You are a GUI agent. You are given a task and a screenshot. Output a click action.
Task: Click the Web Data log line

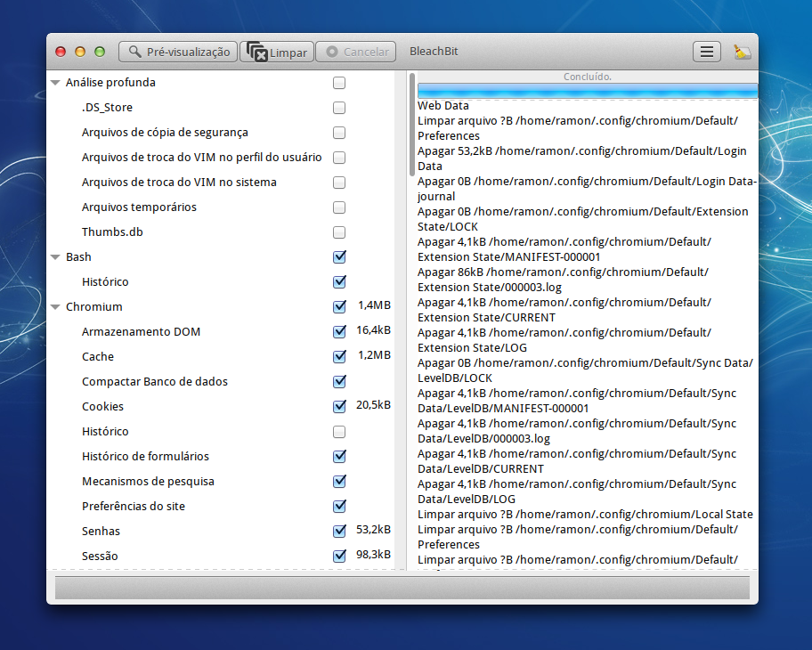click(x=443, y=106)
